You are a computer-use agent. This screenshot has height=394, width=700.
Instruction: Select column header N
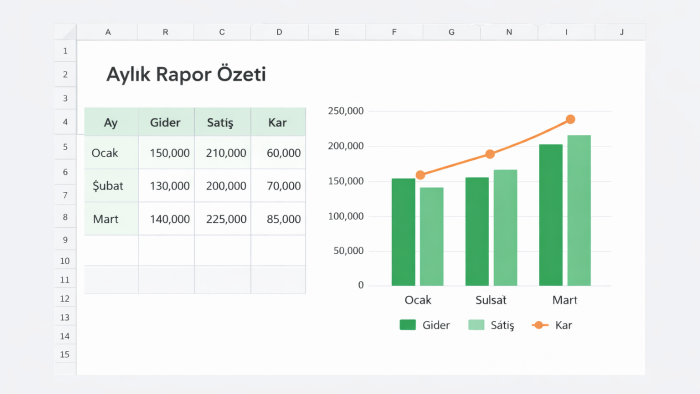coord(509,32)
